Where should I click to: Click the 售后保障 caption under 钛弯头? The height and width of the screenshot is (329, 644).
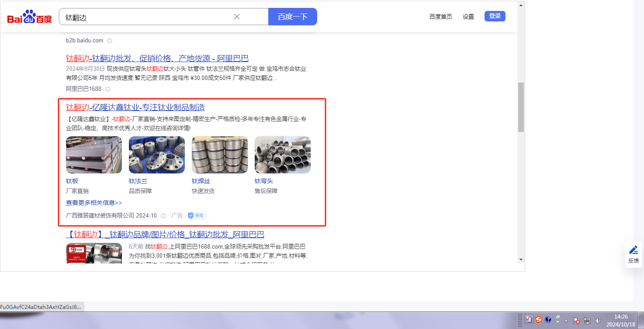pos(266,191)
